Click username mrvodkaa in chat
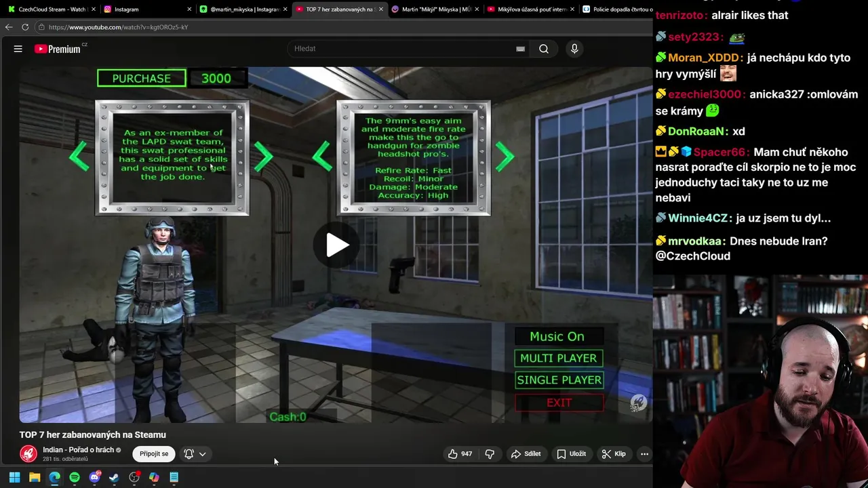Screen dimensions: 868x488 (696, 241)
